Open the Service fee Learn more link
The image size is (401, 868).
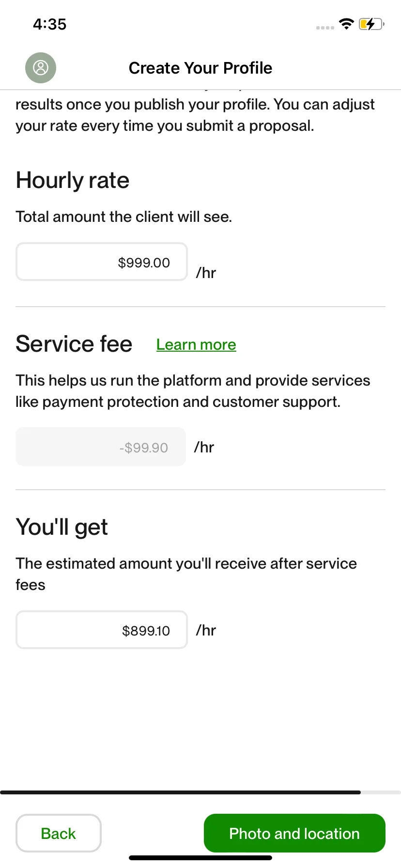196,344
